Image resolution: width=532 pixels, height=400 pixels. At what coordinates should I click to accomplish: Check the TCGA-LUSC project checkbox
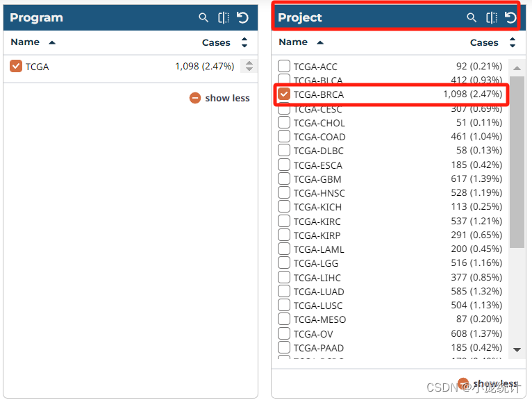(284, 305)
